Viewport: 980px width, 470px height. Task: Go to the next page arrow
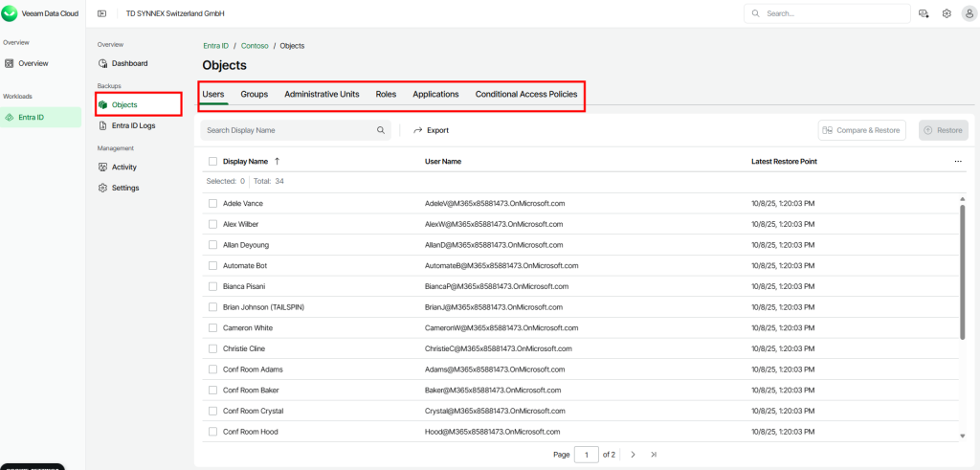tap(633, 454)
